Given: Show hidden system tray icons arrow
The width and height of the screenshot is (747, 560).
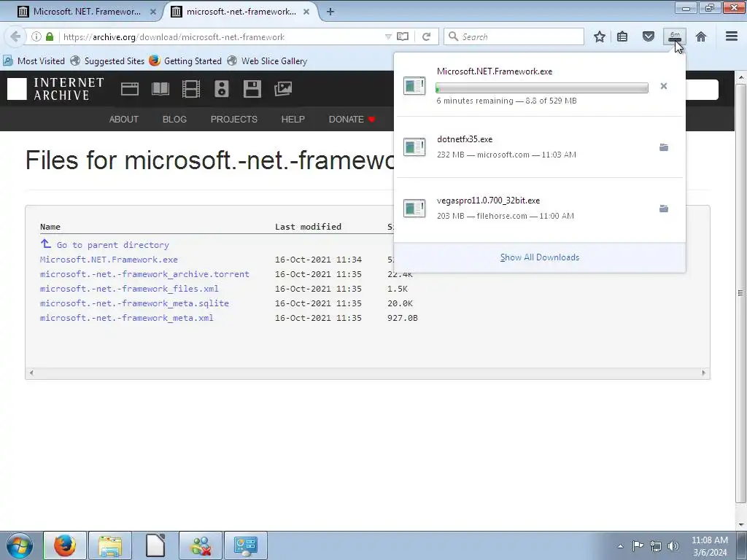Looking at the screenshot, I should point(620,546).
